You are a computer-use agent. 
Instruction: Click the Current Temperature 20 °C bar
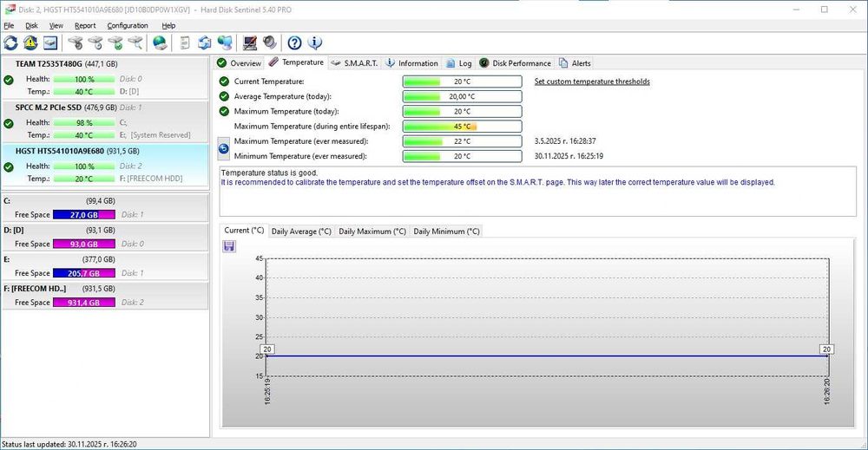[x=463, y=82]
